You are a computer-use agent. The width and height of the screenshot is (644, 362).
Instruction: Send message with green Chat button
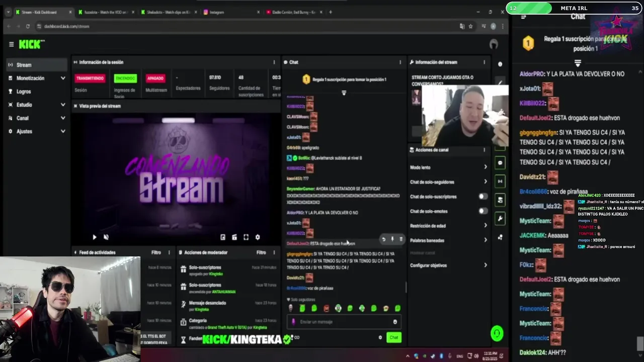(394, 338)
